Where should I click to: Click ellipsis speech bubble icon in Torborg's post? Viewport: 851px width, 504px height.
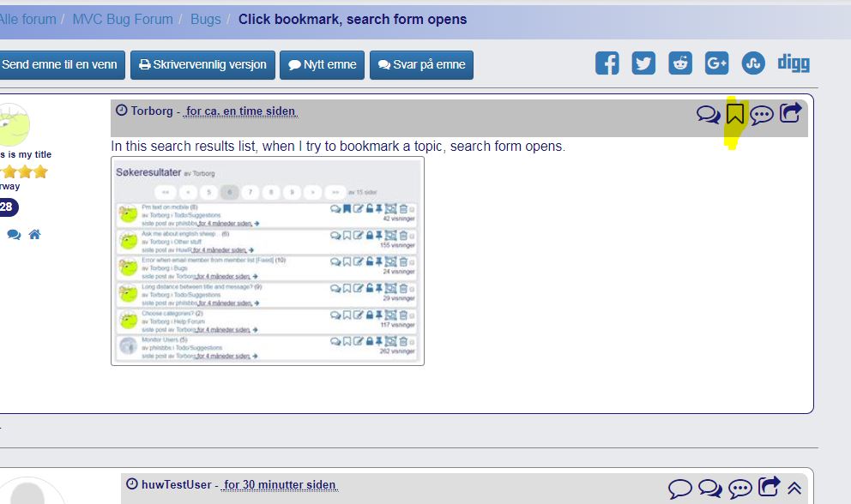pos(762,114)
